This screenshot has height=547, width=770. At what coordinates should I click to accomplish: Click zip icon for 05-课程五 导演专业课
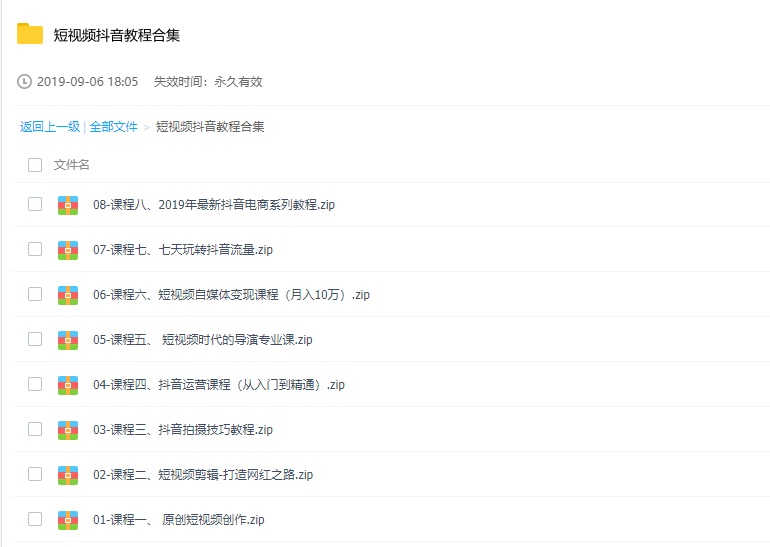click(68, 340)
